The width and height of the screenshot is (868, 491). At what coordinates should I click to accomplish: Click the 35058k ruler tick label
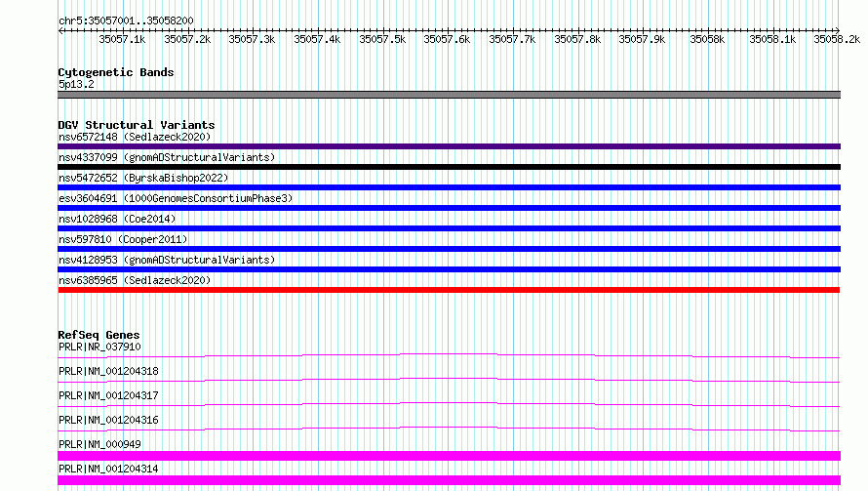pos(707,39)
